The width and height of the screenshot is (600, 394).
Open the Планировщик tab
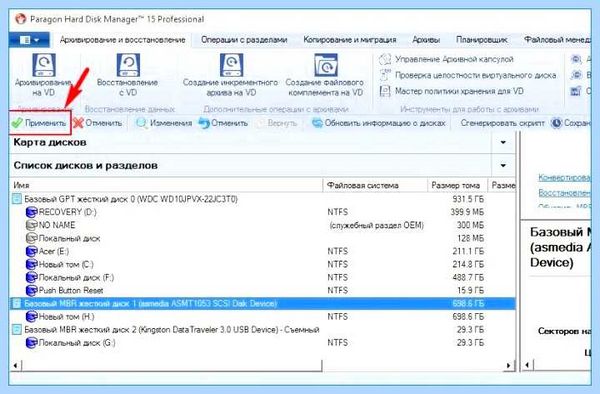tap(482, 40)
